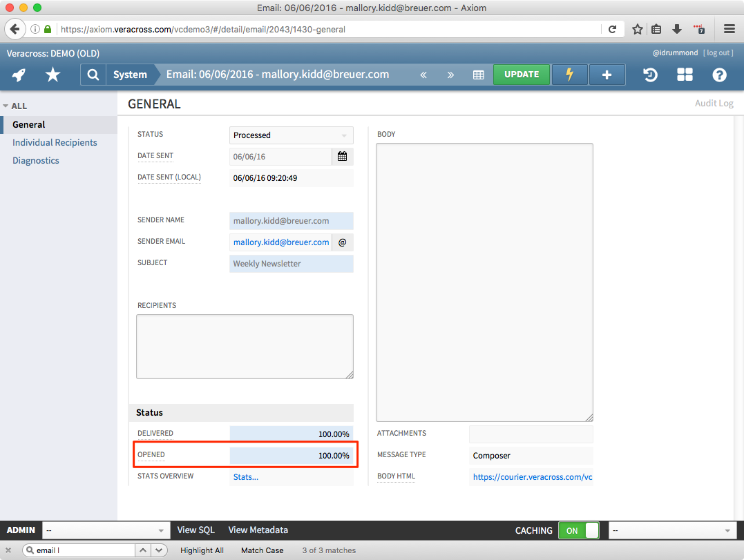Open the search magnifier in the toolbar
Image resolution: width=744 pixels, height=560 pixels.
[x=93, y=75]
